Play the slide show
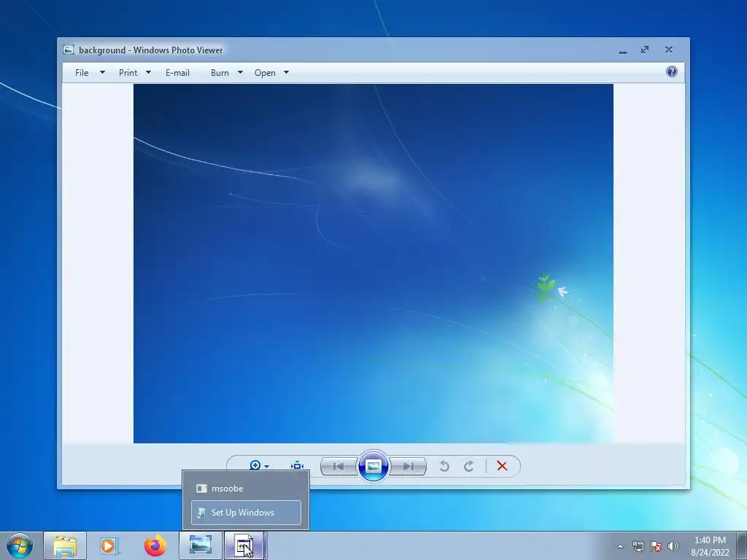Viewport: 747px width, 560px height. [x=373, y=466]
